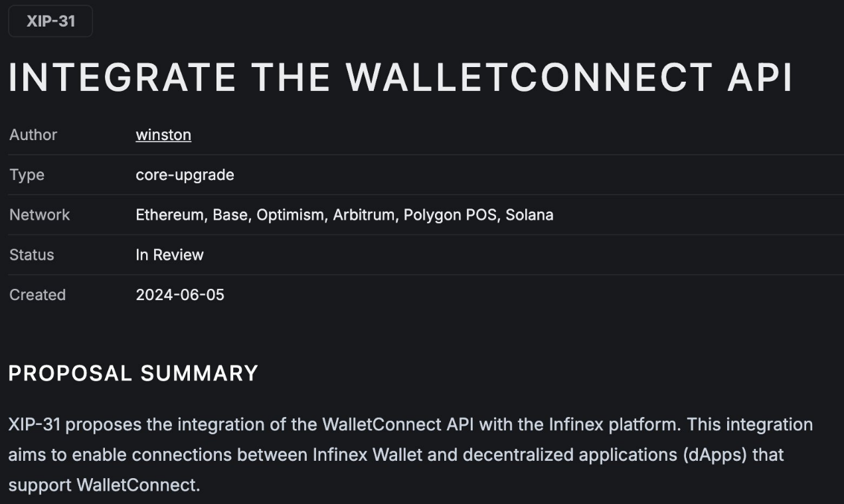Click Optimism in the network list
The height and width of the screenshot is (504, 844).
(290, 214)
